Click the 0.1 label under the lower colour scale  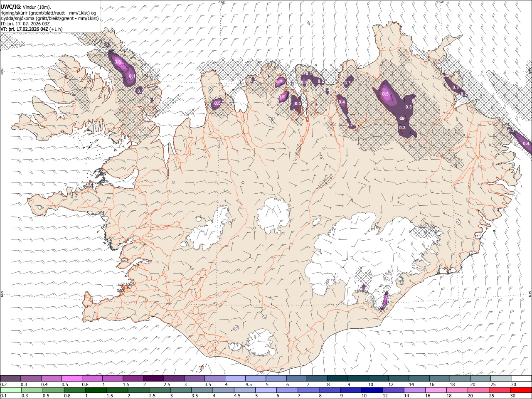point(3,396)
